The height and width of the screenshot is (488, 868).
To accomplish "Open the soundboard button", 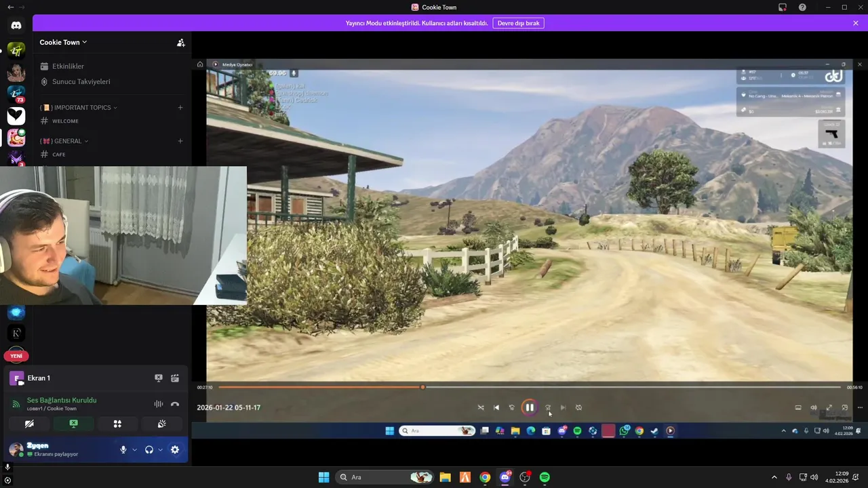I will tap(161, 424).
